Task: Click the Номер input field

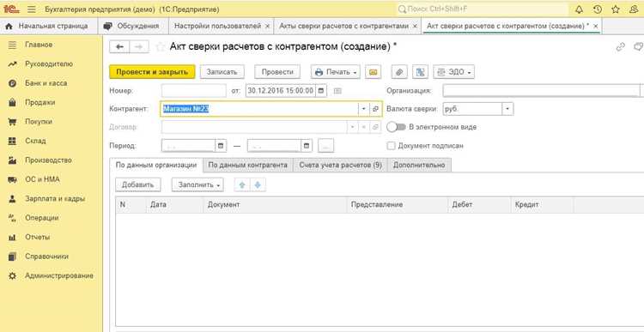Action: click(193, 90)
